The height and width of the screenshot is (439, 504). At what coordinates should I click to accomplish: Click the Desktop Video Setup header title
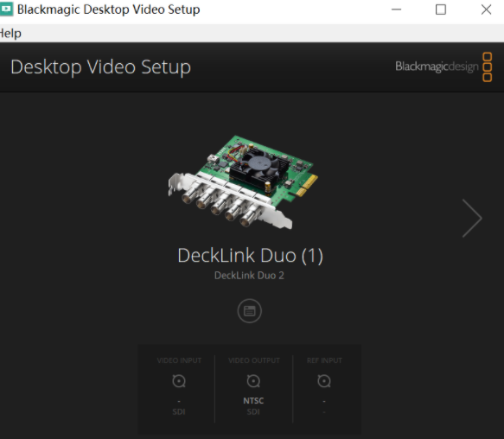[100, 67]
